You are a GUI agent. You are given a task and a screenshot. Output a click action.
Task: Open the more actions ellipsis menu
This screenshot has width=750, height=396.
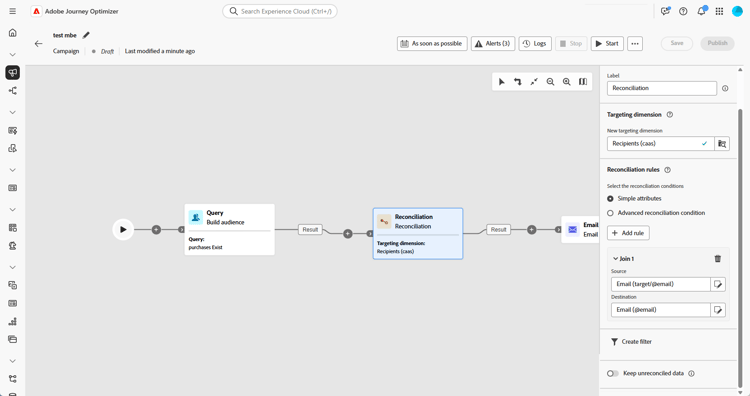(635, 44)
